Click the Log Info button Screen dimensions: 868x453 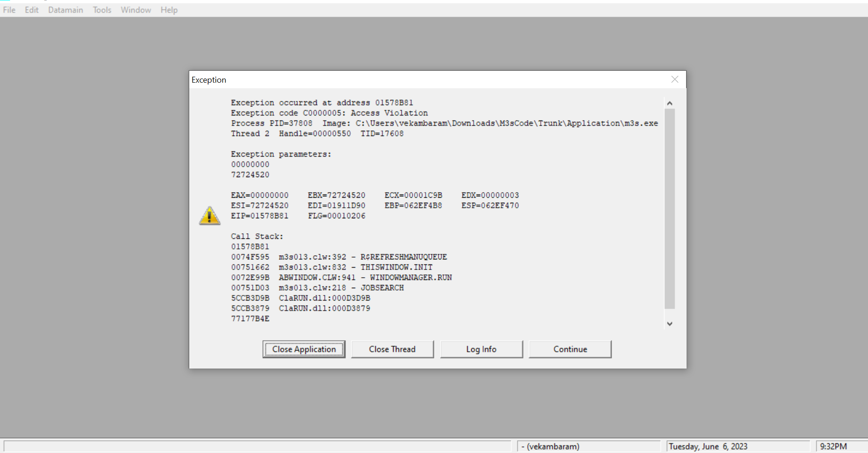[x=481, y=349]
